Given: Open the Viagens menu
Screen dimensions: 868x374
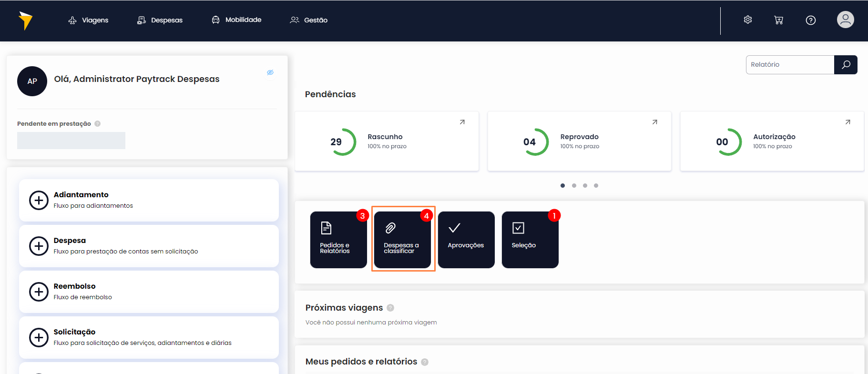Looking at the screenshot, I should pos(88,20).
